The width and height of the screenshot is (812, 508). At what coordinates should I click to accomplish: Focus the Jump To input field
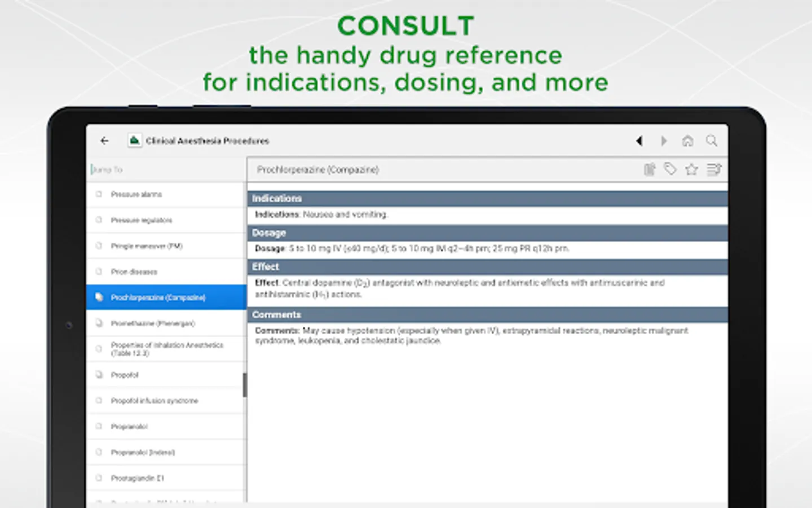(166, 169)
